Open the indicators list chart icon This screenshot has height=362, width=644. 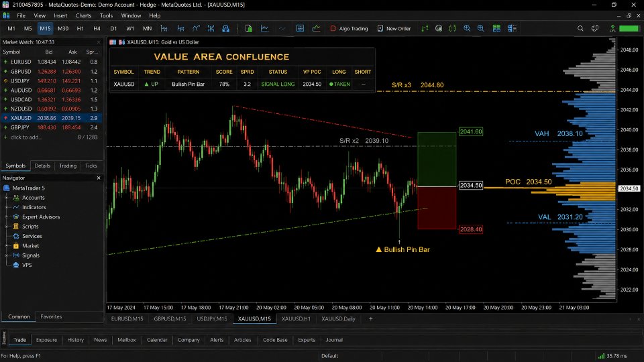click(x=265, y=28)
